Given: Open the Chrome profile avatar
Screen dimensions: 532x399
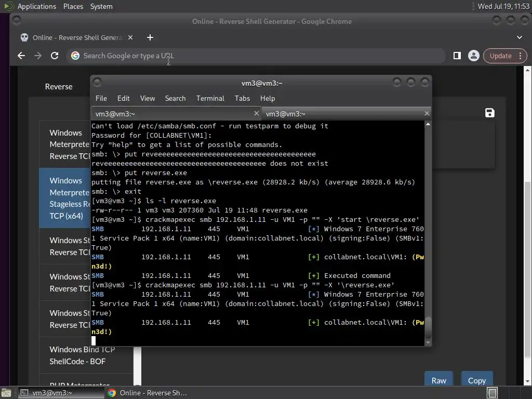Looking at the screenshot, I should point(474,56).
